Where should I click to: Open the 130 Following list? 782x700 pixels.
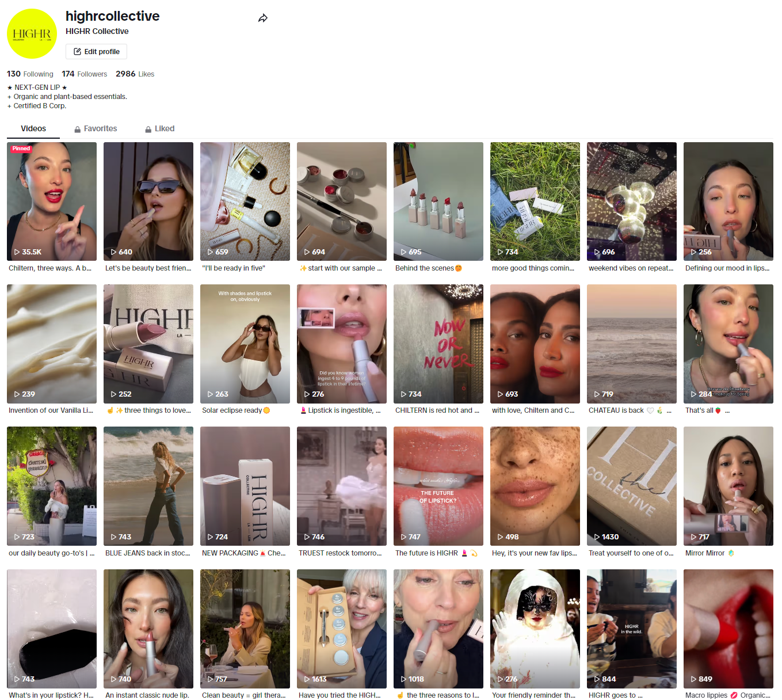pos(30,74)
